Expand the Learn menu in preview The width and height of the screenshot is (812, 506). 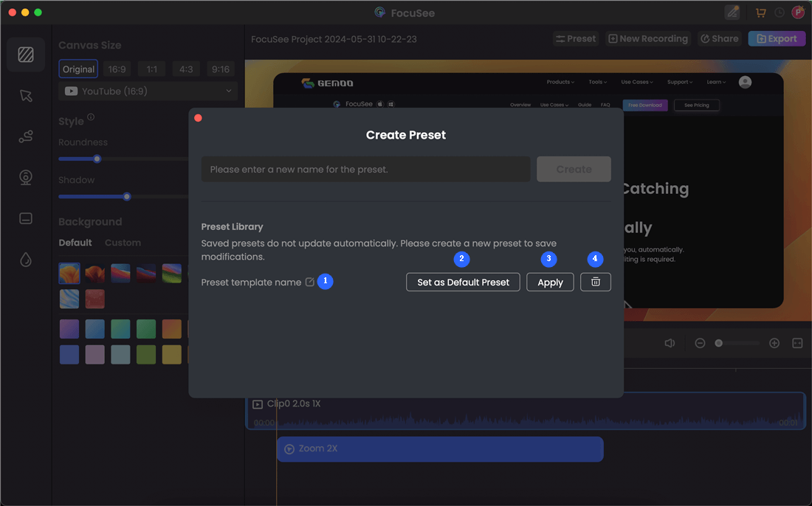716,82
